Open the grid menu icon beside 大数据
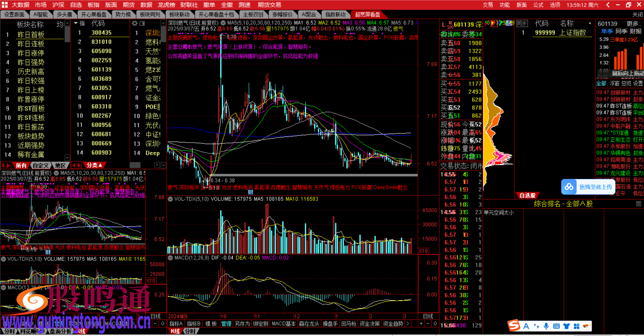644x336 pixels. [5, 5]
